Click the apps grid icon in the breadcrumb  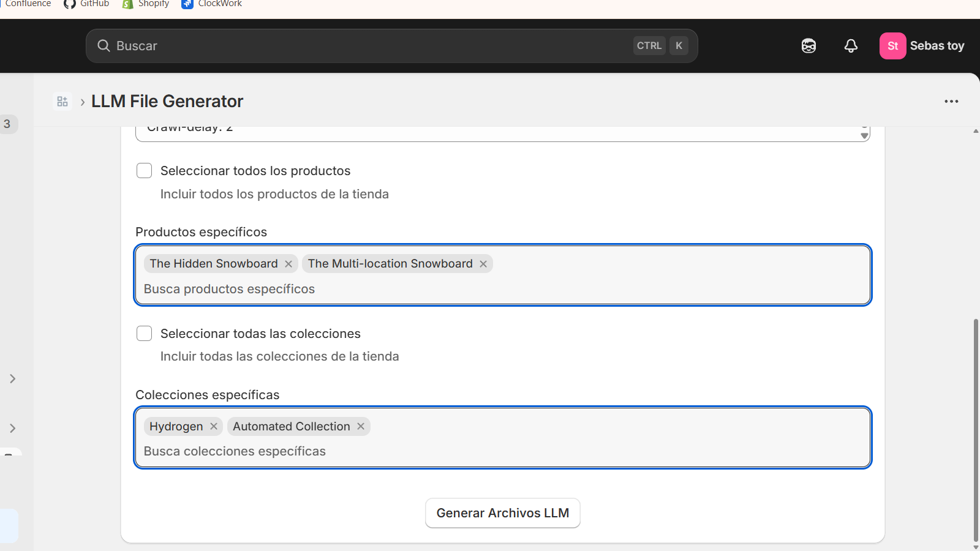62,100
